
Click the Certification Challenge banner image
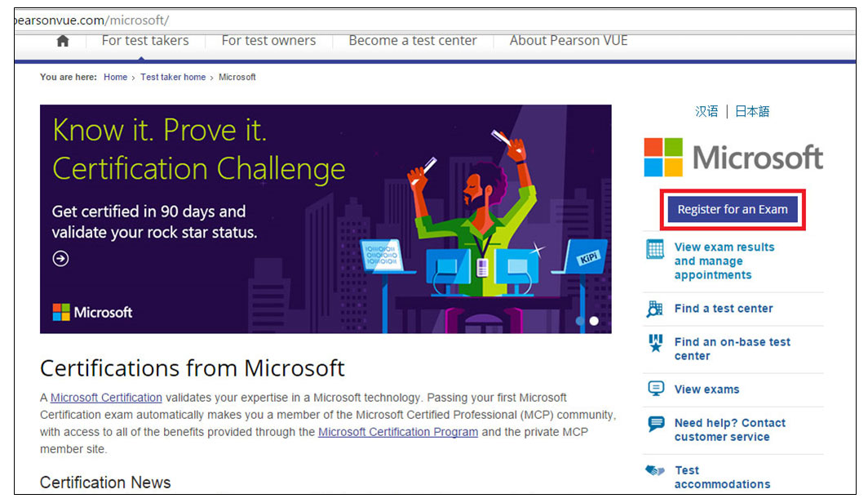pyautogui.click(x=325, y=219)
